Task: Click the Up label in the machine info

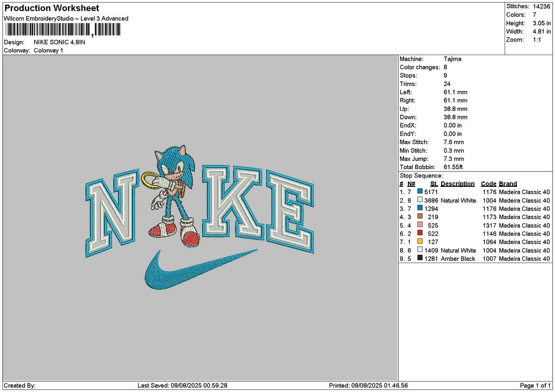Action: 404,109
